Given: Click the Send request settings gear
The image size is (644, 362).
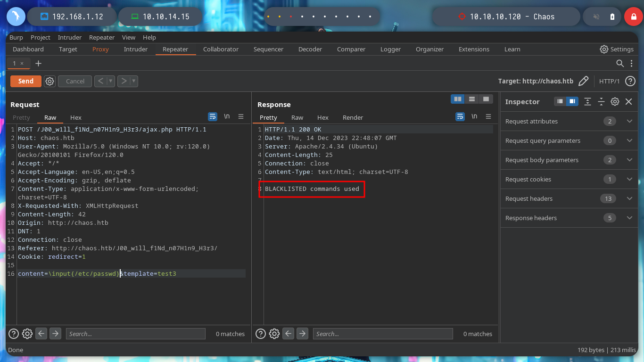Looking at the screenshot, I should (x=50, y=81).
